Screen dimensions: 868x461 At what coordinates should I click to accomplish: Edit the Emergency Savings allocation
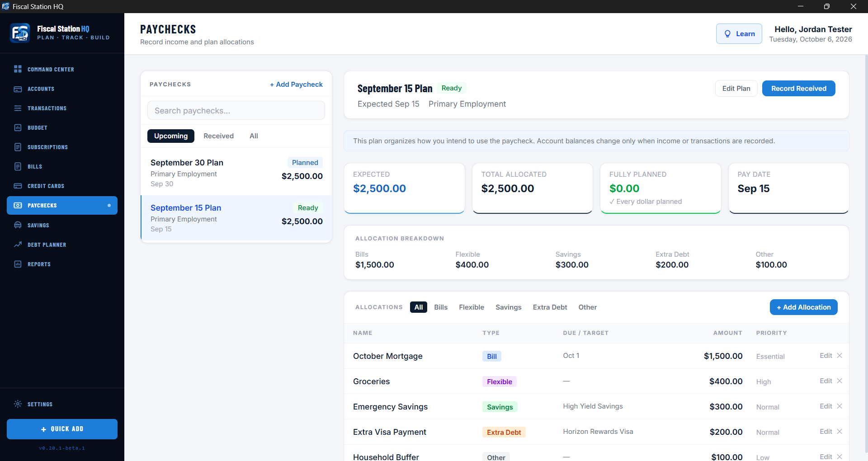(826, 406)
